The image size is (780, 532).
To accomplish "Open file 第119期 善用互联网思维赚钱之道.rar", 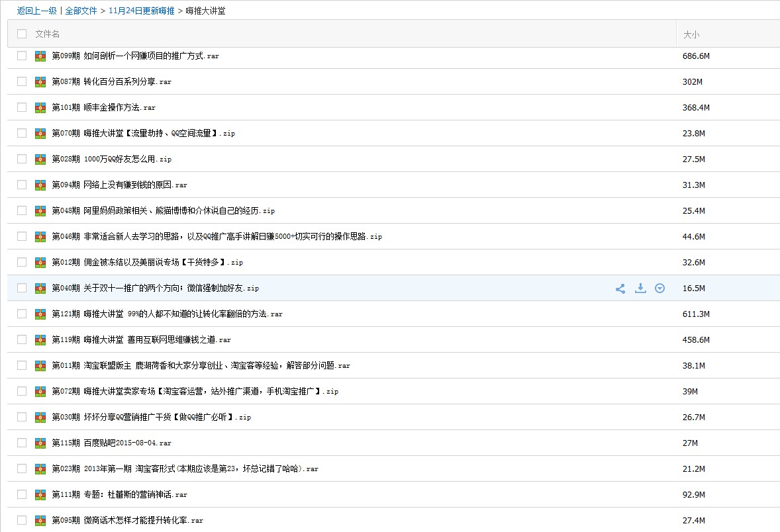I will coord(141,339).
